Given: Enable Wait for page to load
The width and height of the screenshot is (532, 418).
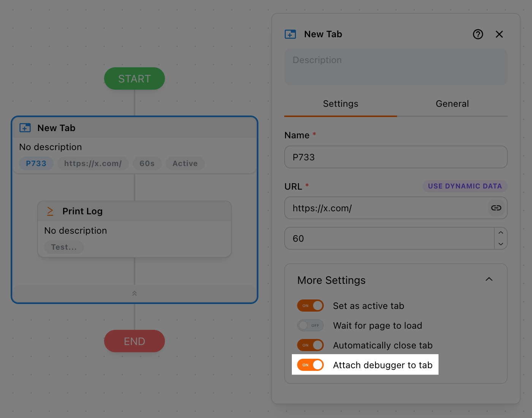Looking at the screenshot, I should click(310, 325).
